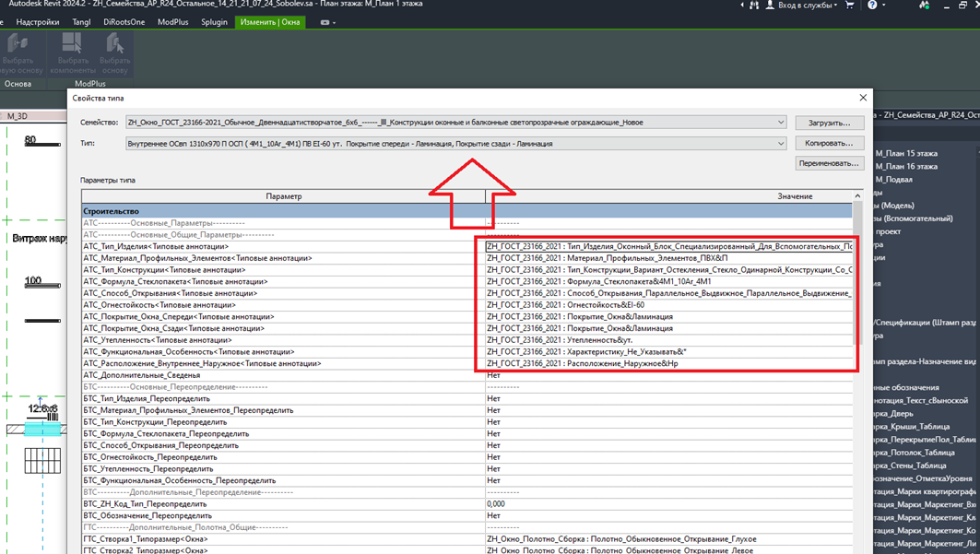980x554 pixels.
Task: Click the value of АТС_Расположение_Внутреннее_Наружное
Action: pyautogui.click(x=668, y=363)
